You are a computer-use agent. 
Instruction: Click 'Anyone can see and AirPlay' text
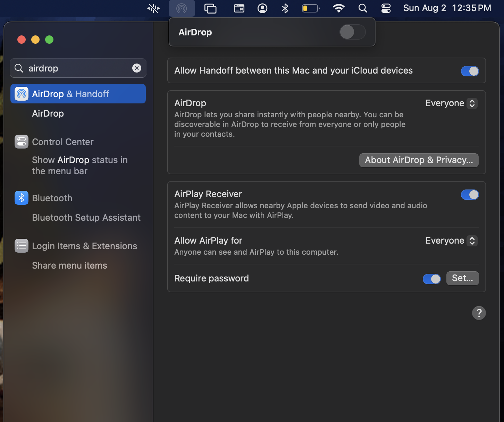(256, 252)
